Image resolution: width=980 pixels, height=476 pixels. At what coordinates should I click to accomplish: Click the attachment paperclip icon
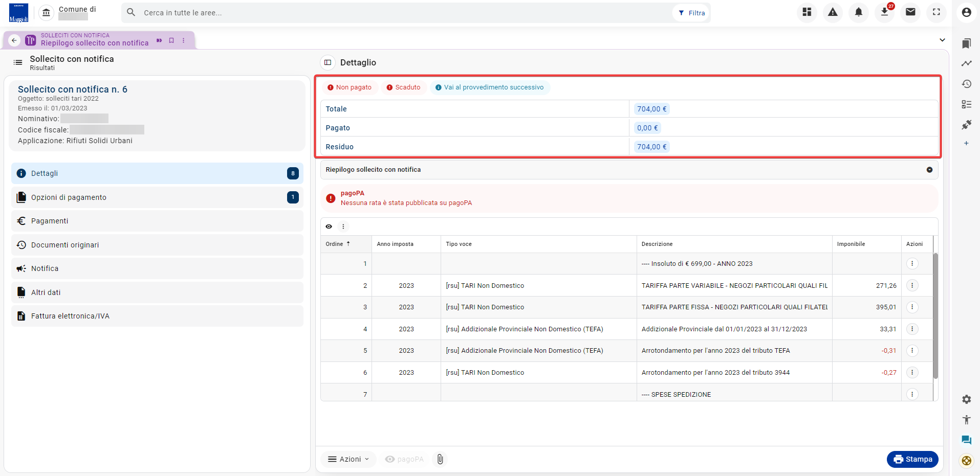pyautogui.click(x=440, y=459)
